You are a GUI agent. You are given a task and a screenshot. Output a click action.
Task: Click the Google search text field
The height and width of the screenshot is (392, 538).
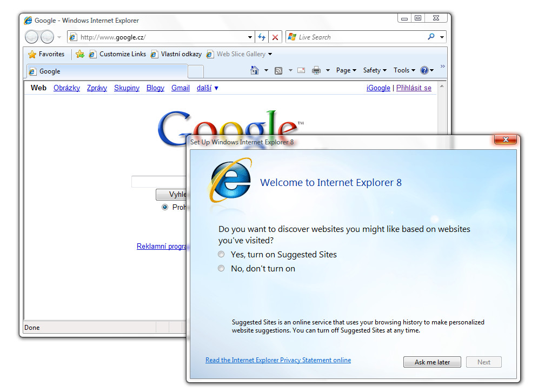[159, 182]
